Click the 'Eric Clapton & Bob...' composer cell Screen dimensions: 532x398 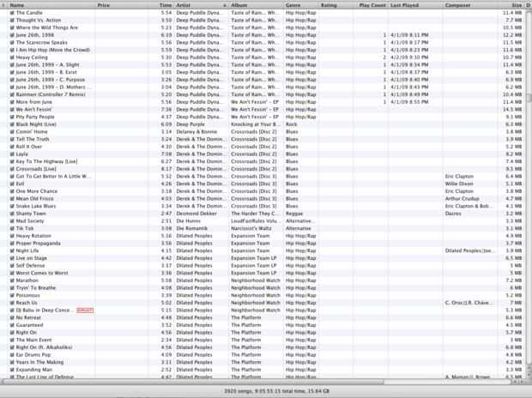click(x=469, y=207)
